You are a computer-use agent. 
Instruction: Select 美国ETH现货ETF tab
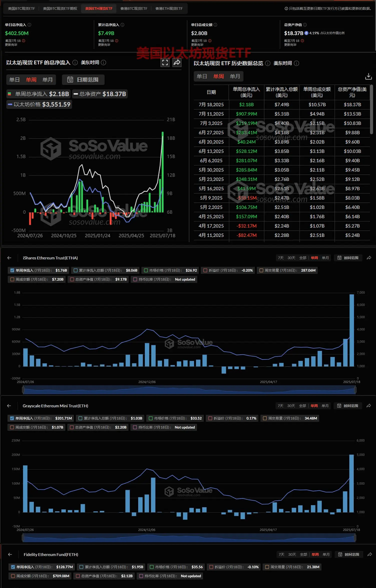click(x=99, y=9)
